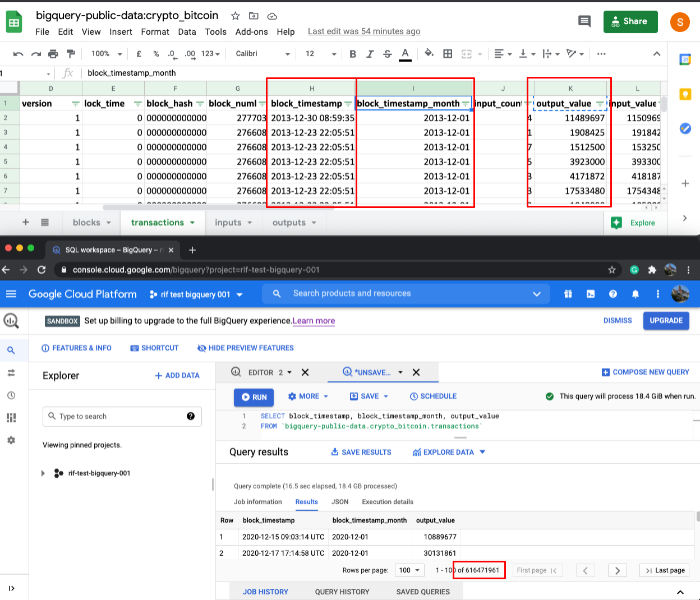Open Google Cloud navigation hamburger menu
Viewport: 700px width, 600px height.
click(11, 294)
